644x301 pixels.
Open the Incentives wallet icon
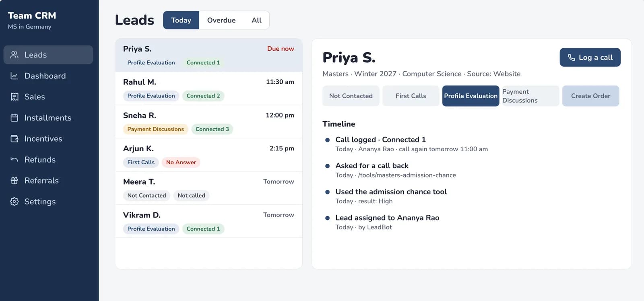point(14,138)
